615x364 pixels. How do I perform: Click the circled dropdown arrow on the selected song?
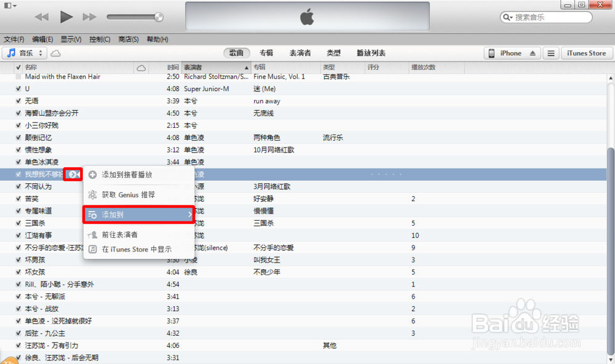pos(73,174)
